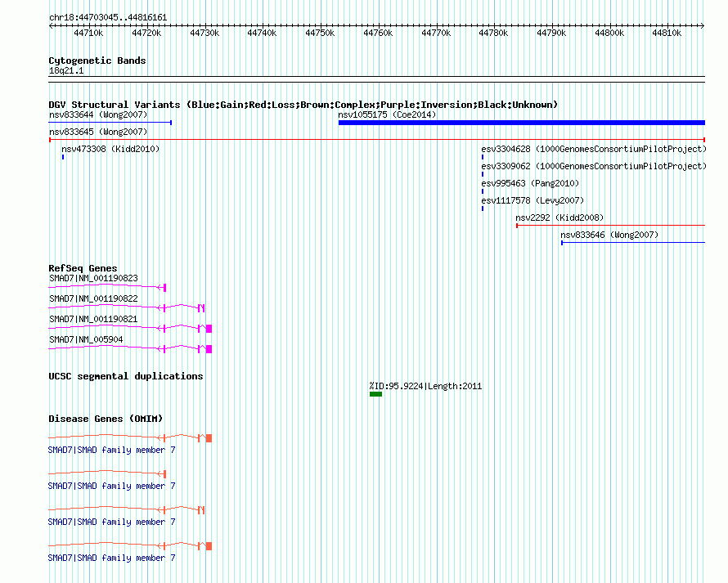Image resolution: width=728 pixels, height=583 pixels.
Task: Open the nsv1055175 (Coe2014) variant label
Action: (x=387, y=114)
